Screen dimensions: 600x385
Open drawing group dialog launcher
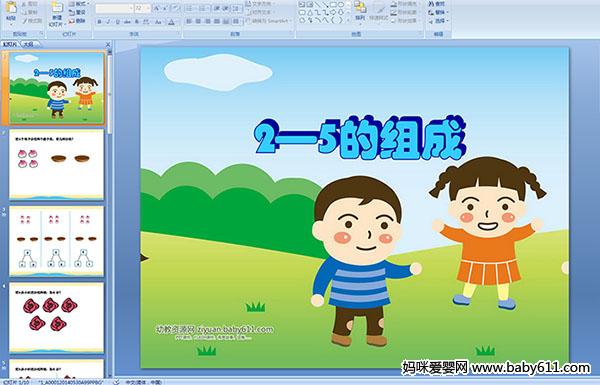coord(421,34)
